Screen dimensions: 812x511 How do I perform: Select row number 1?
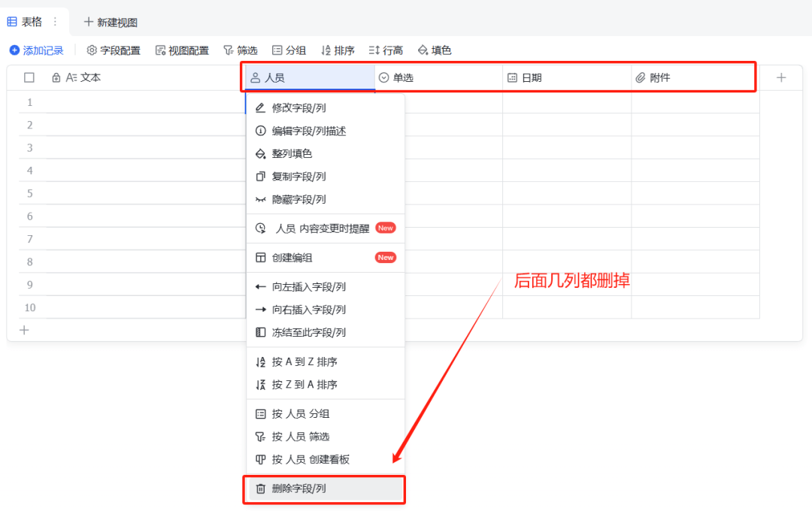tap(29, 102)
